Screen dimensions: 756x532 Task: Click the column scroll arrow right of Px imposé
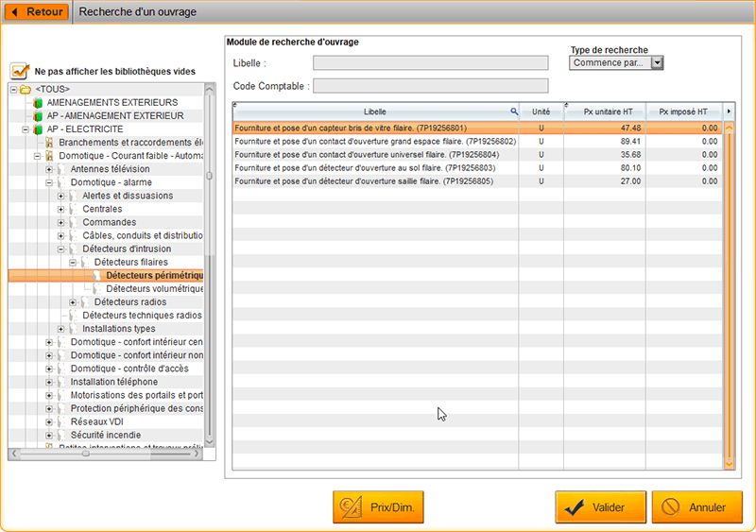click(x=729, y=112)
